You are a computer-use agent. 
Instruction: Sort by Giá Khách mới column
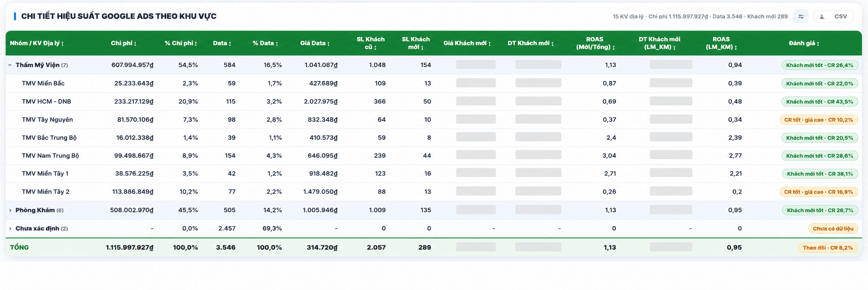tap(467, 43)
